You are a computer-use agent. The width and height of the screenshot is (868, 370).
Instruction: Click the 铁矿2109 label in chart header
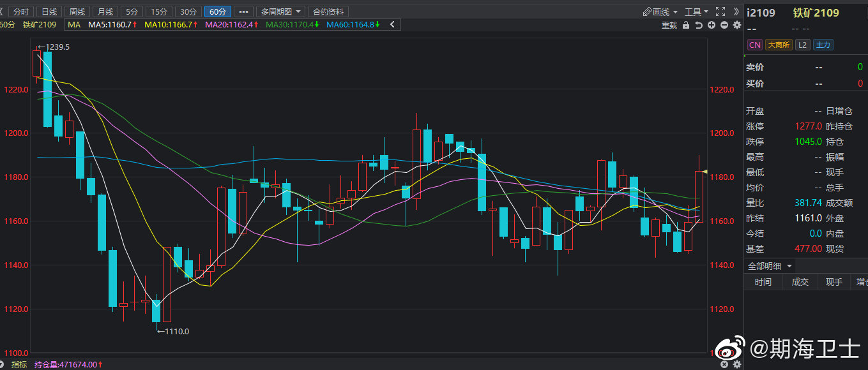coord(40,25)
